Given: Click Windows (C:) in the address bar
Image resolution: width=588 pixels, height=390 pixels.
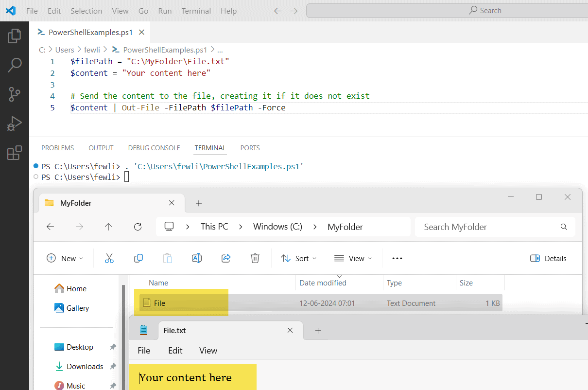Looking at the screenshot, I should point(277,227).
